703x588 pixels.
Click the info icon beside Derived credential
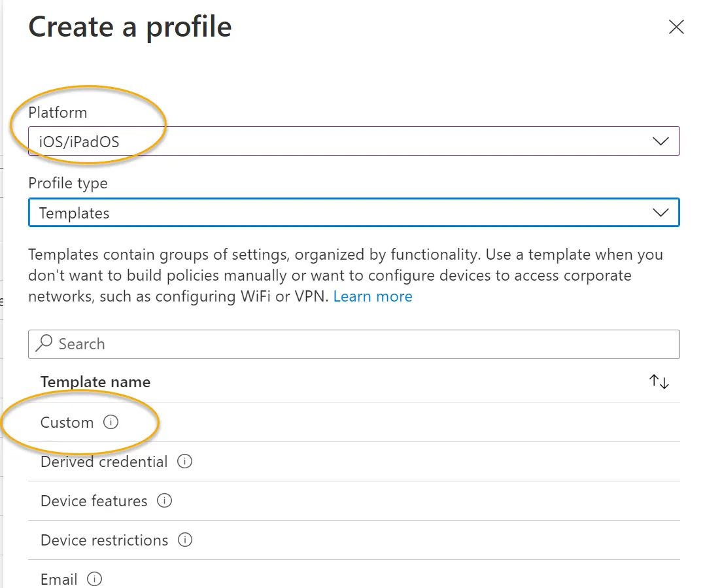184,461
